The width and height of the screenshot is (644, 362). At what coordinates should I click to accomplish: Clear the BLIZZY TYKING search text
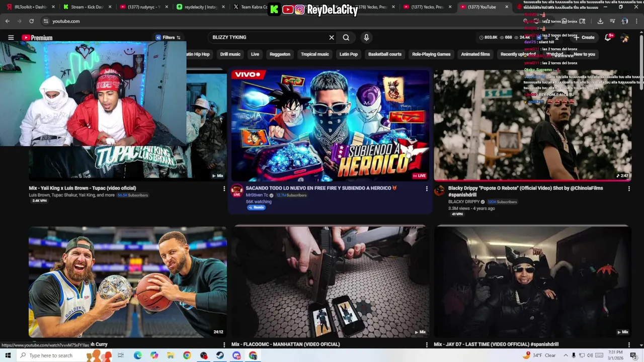coord(332,37)
